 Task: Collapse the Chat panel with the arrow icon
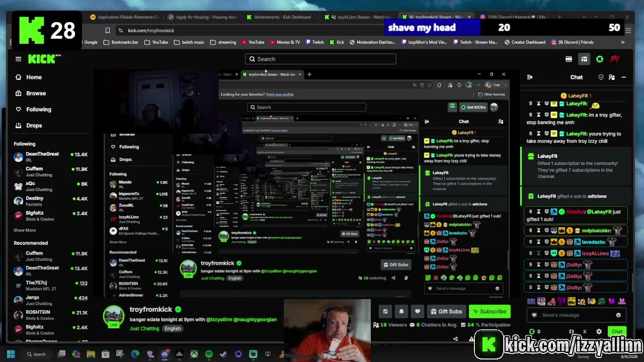click(530, 77)
